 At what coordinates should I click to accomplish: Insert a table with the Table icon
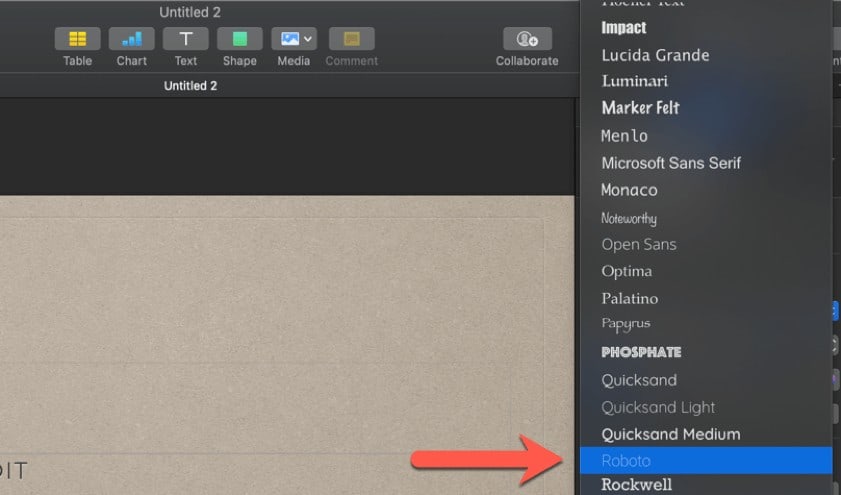coord(77,39)
